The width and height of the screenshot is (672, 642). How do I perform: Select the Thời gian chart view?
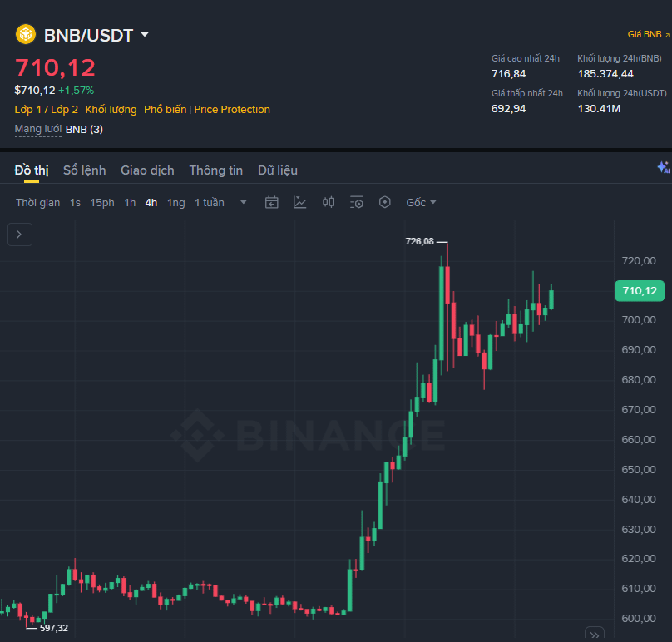tap(37, 203)
